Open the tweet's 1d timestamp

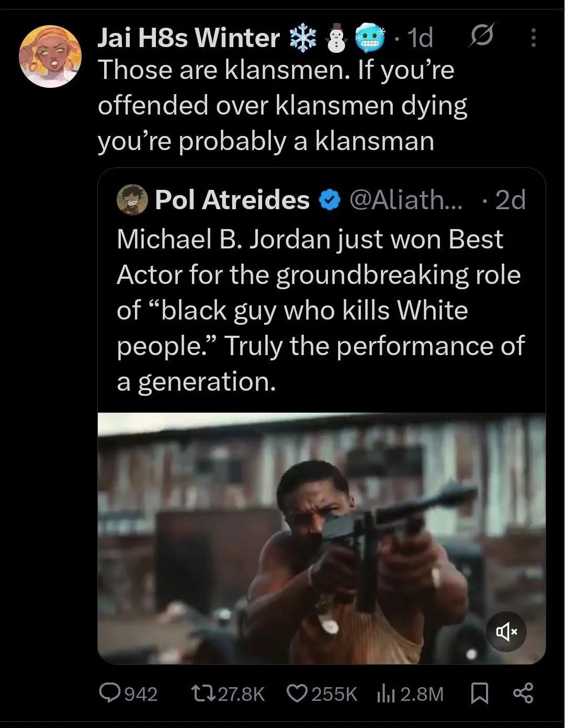click(x=419, y=38)
